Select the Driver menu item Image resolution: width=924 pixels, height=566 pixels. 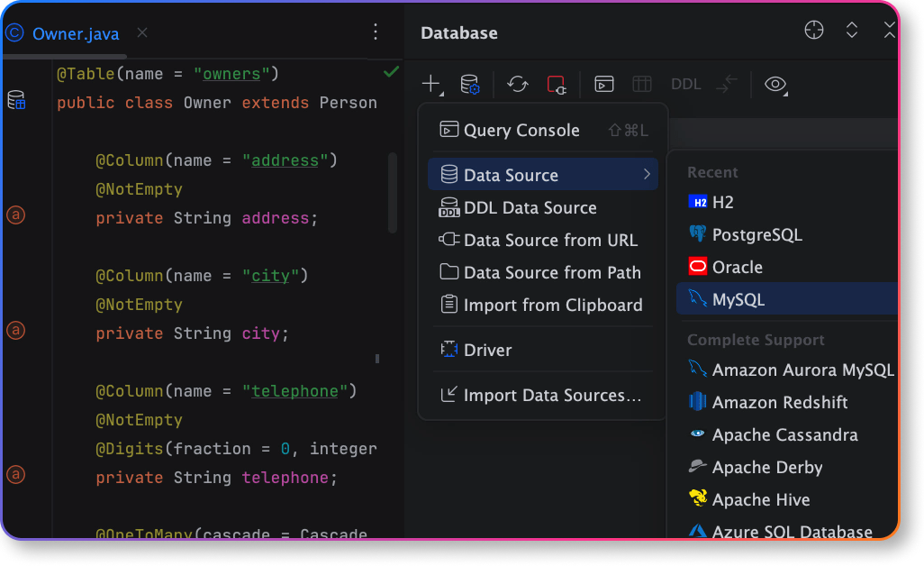[x=543, y=350]
